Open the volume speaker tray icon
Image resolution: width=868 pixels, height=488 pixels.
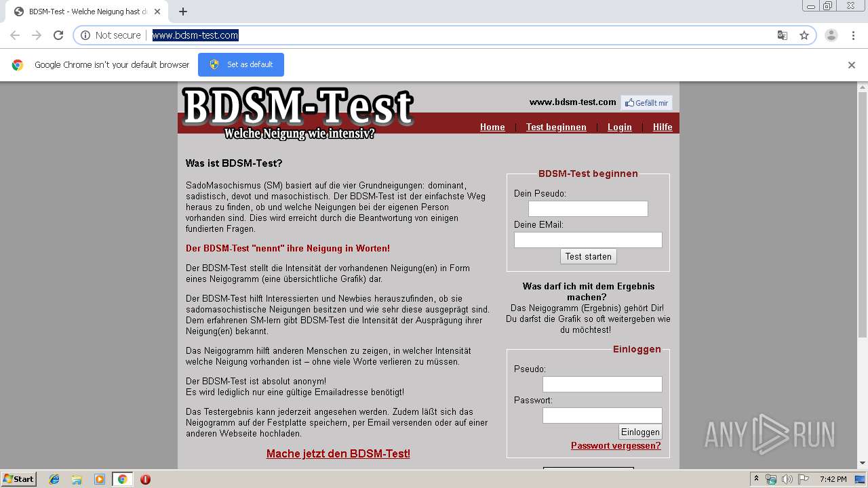click(787, 479)
